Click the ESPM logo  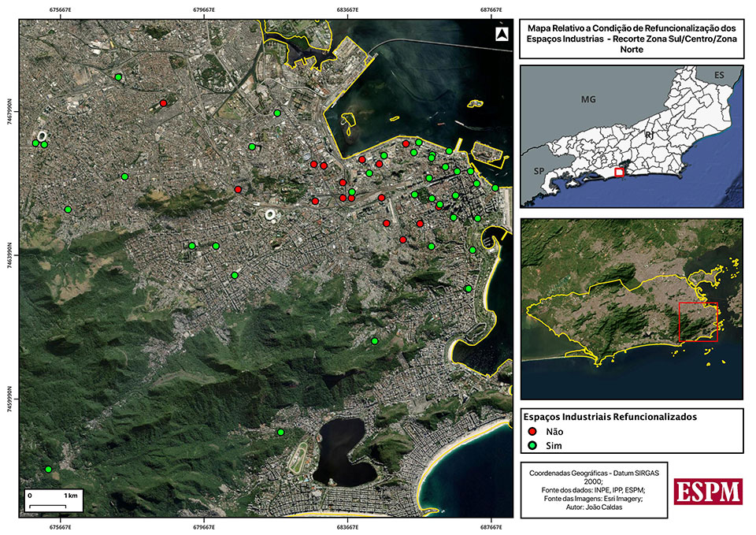point(708,490)
